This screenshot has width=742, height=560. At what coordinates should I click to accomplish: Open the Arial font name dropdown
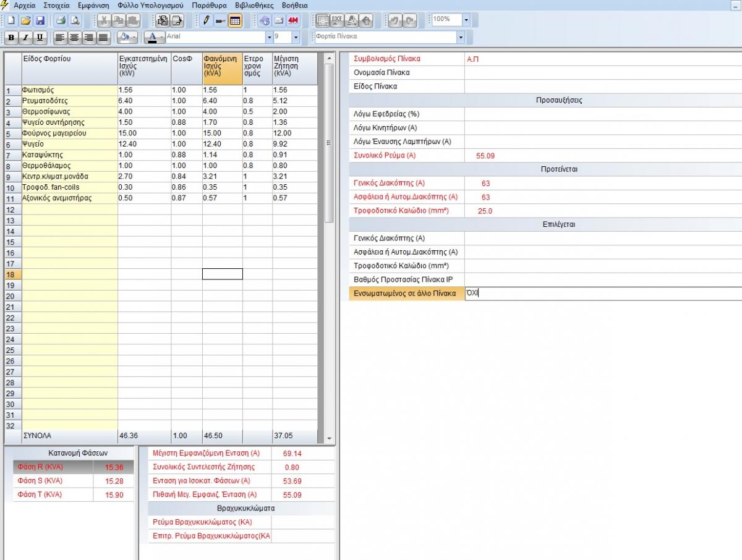point(269,37)
